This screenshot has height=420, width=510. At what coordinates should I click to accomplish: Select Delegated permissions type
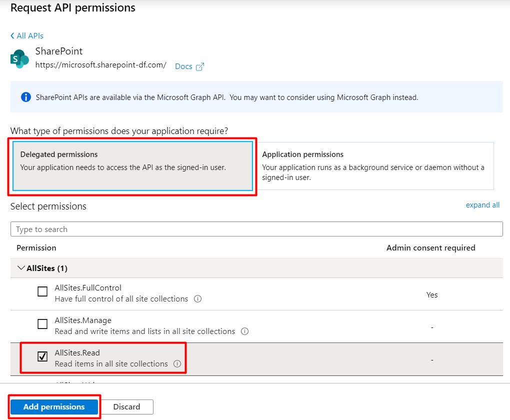132,166
